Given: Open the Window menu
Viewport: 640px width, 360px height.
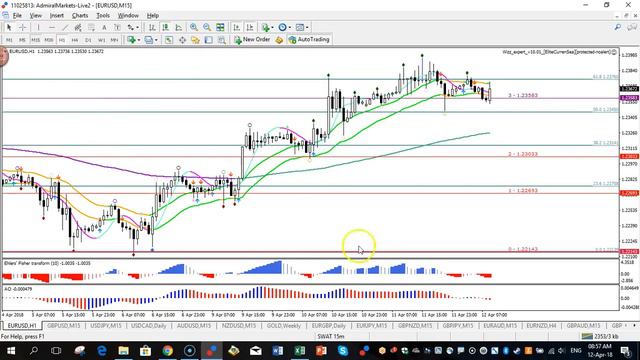Looking at the screenshot, I should click(x=128, y=16).
